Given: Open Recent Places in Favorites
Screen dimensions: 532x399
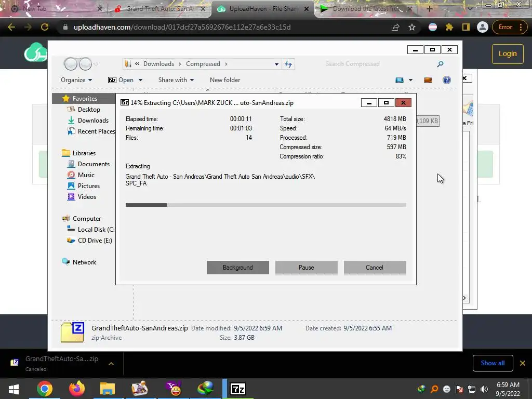Looking at the screenshot, I should pyautogui.click(x=96, y=131).
